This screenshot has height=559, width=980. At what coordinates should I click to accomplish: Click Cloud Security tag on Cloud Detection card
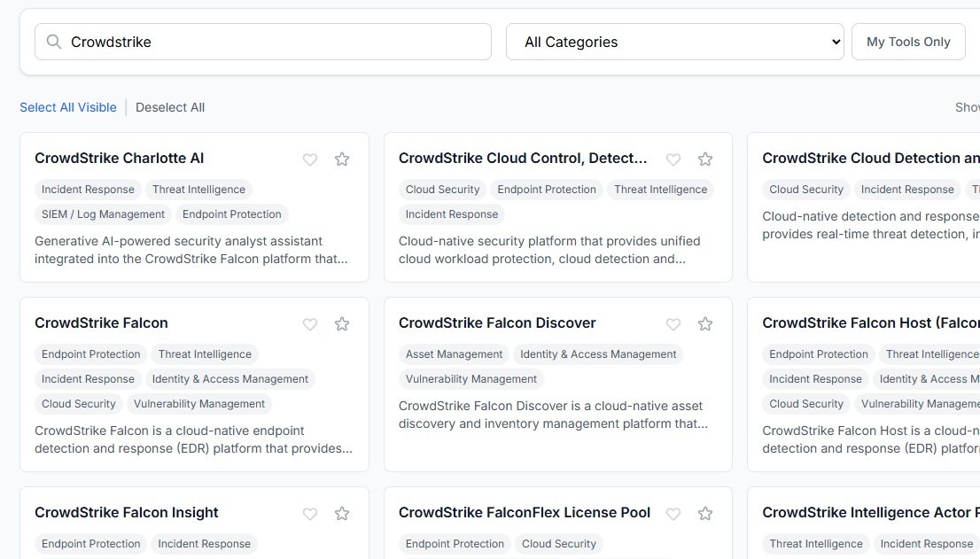[x=806, y=190]
